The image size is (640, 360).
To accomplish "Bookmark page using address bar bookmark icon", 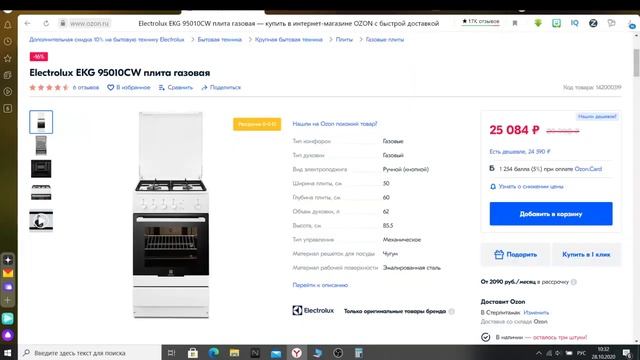I will 515,23.
